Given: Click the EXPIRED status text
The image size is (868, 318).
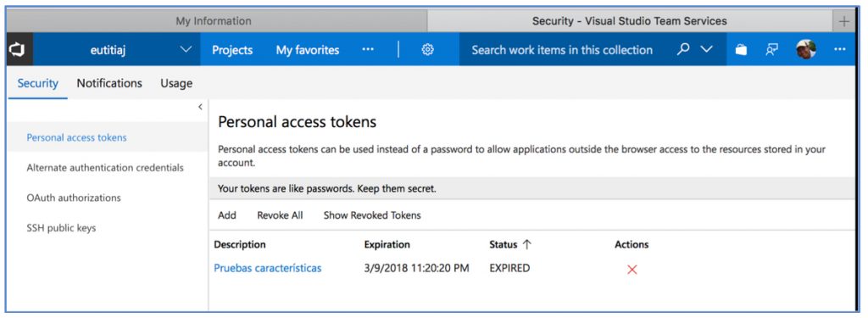Looking at the screenshot, I should click(x=509, y=268).
